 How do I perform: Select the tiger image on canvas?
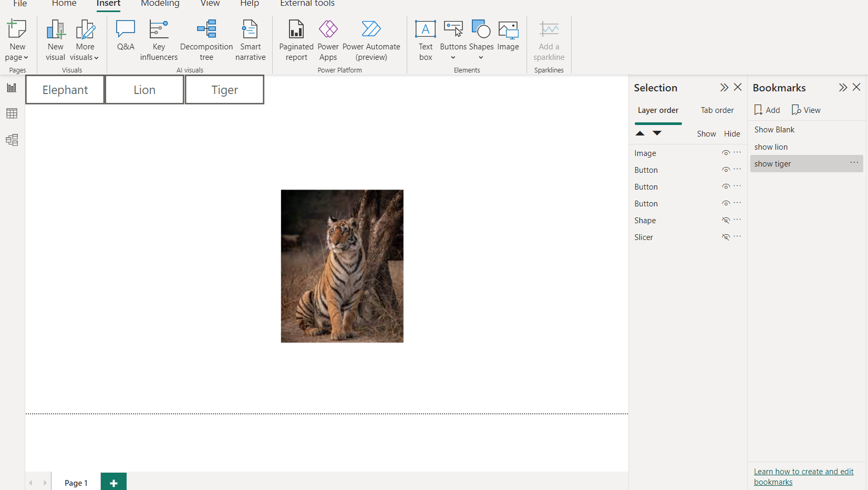tap(342, 266)
